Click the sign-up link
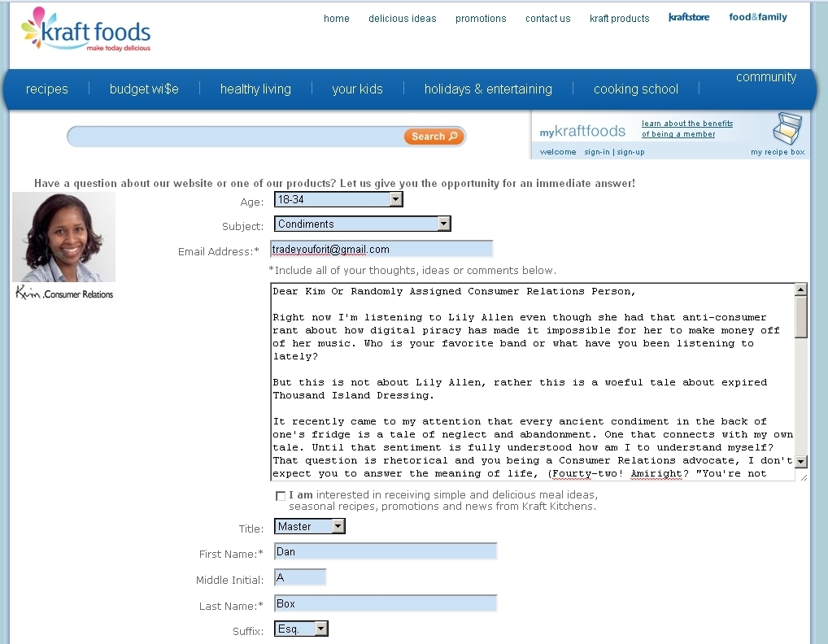 click(630, 152)
